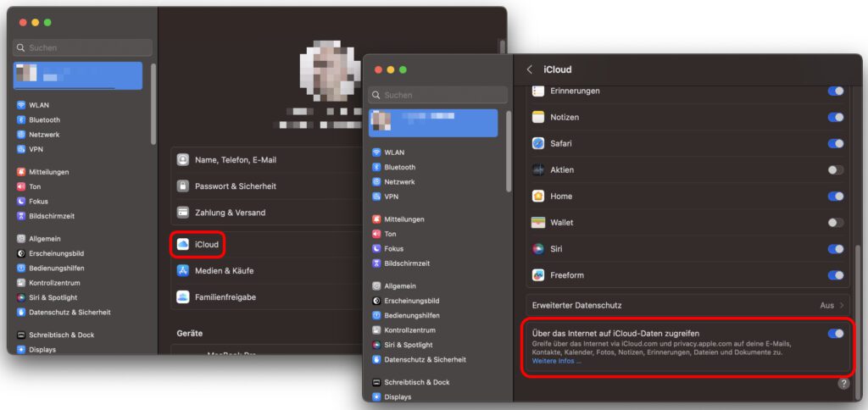Viewport: 868px width, 410px height.
Task: Click the Notizen notes icon
Action: (x=537, y=117)
